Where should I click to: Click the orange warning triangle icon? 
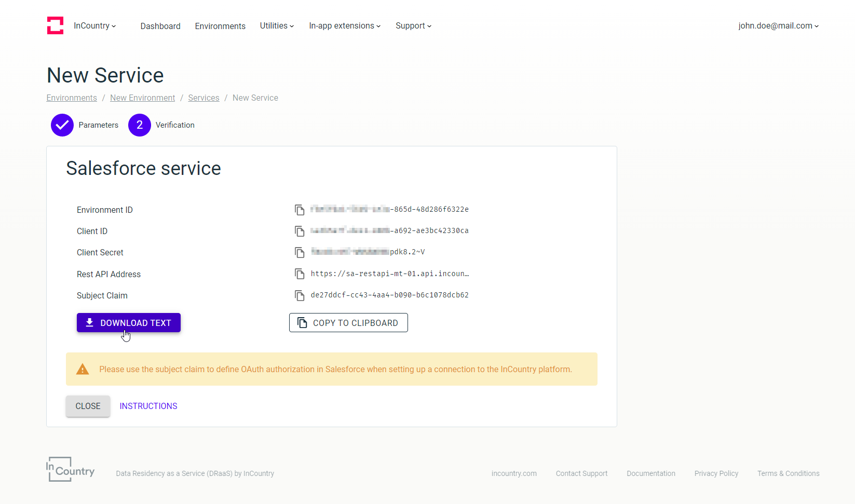click(83, 369)
